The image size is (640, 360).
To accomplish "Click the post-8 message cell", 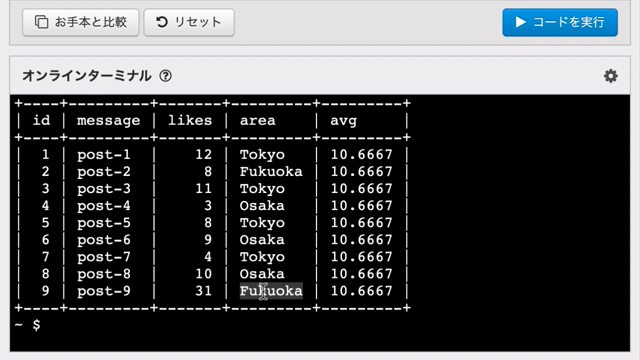I will pyautogui.click(x=104, y=274).
